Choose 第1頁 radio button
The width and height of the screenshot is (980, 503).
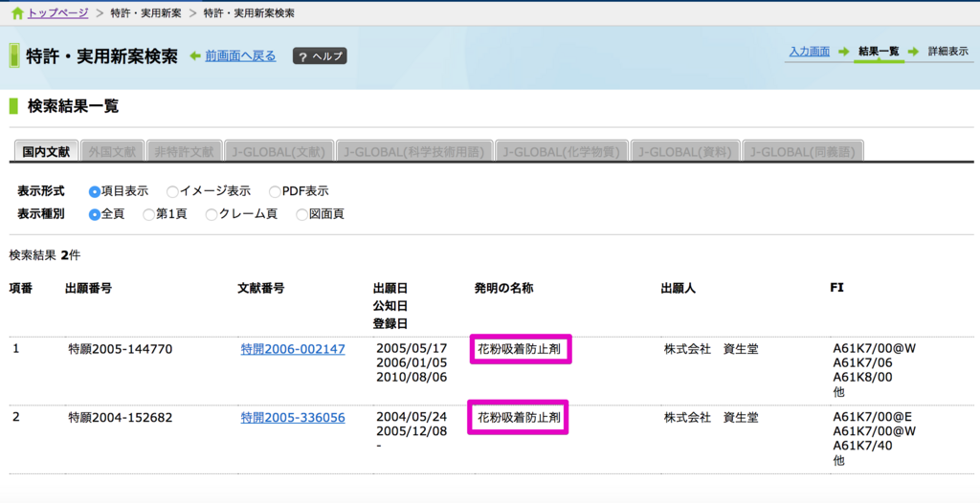pyautogui.click(x=148, y=214)
